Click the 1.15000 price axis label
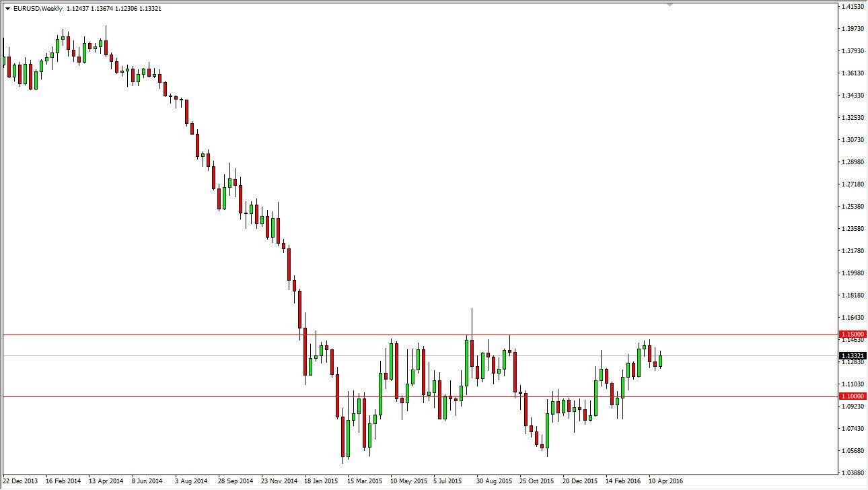This screenshot has width=868, height=490. [x=852, y=332]
